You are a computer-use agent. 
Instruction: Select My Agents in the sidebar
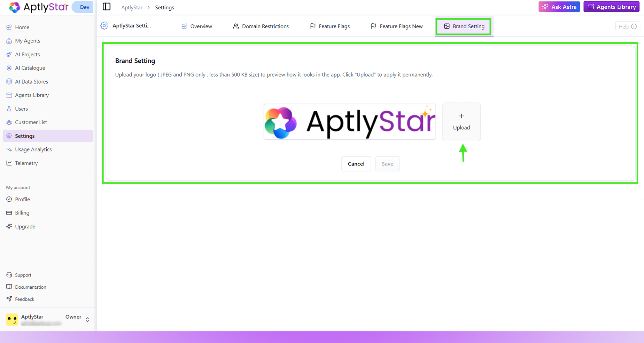[x=27, y=41]
